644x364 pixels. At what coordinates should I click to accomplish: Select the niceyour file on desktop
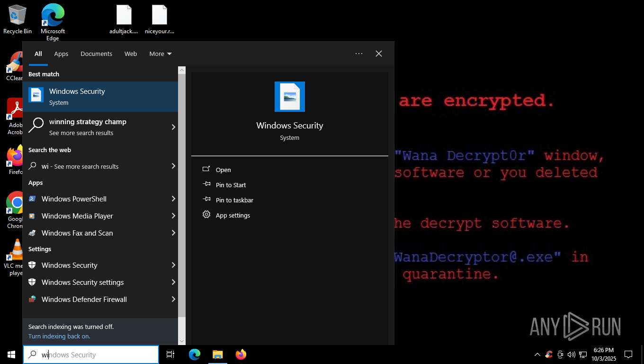[160, 19]
